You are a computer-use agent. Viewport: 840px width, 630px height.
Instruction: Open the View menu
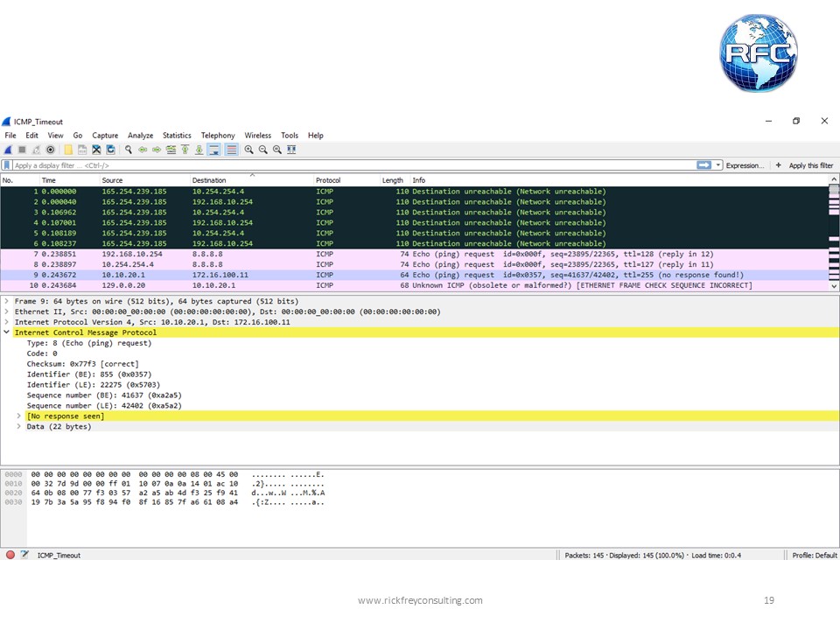55,136
